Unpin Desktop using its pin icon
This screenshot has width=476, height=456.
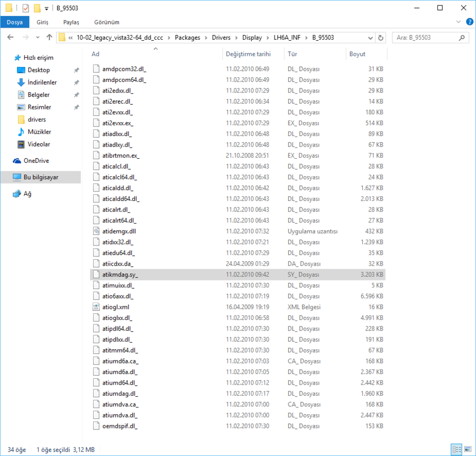(x=77, y=70)
